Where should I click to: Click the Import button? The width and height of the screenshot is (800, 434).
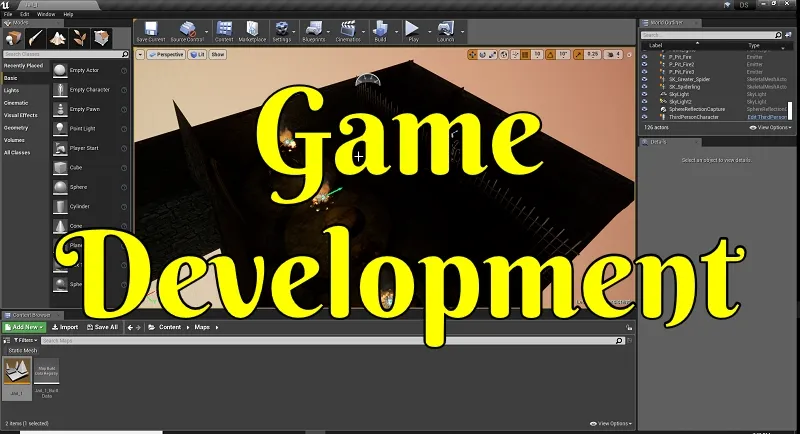click(65, 327)
